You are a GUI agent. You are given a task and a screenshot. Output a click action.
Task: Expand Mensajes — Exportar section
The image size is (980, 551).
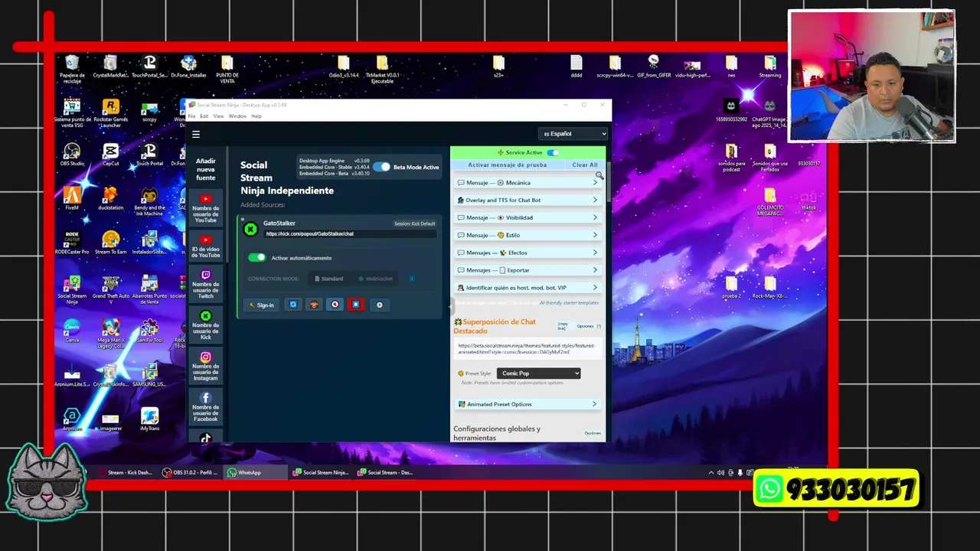click(x=528, y=270)
